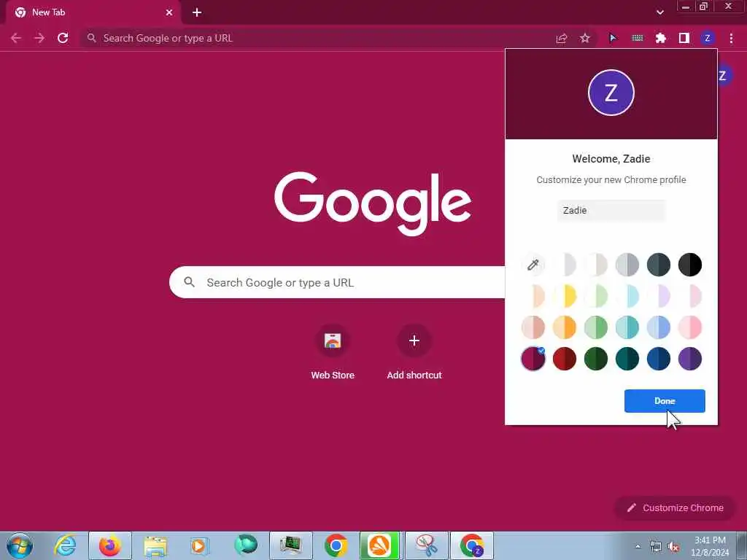Open a new tab with plus button
Viewport: 747px width, 560px height.
click(197, 12)
